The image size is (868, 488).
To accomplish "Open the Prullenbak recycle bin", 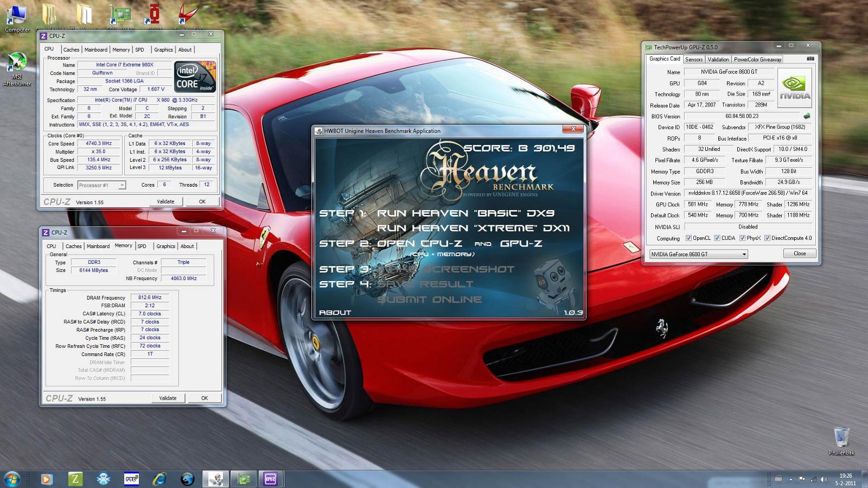I will [841, 440].
